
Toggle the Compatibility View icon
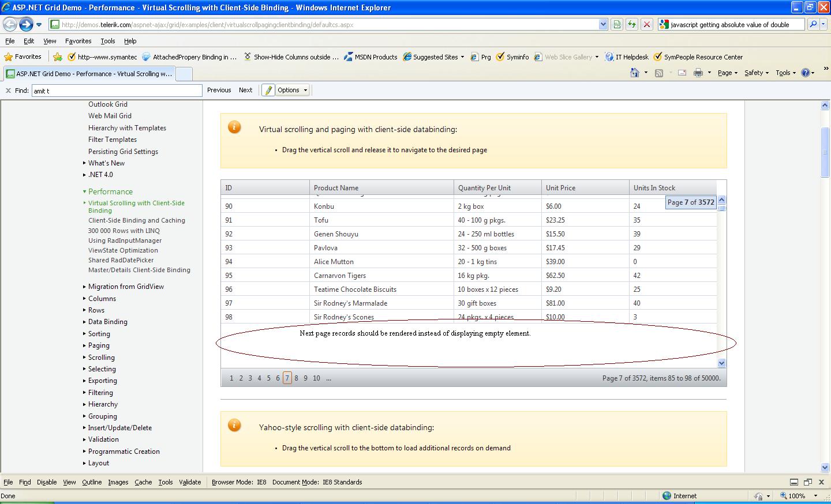point(617,24)
